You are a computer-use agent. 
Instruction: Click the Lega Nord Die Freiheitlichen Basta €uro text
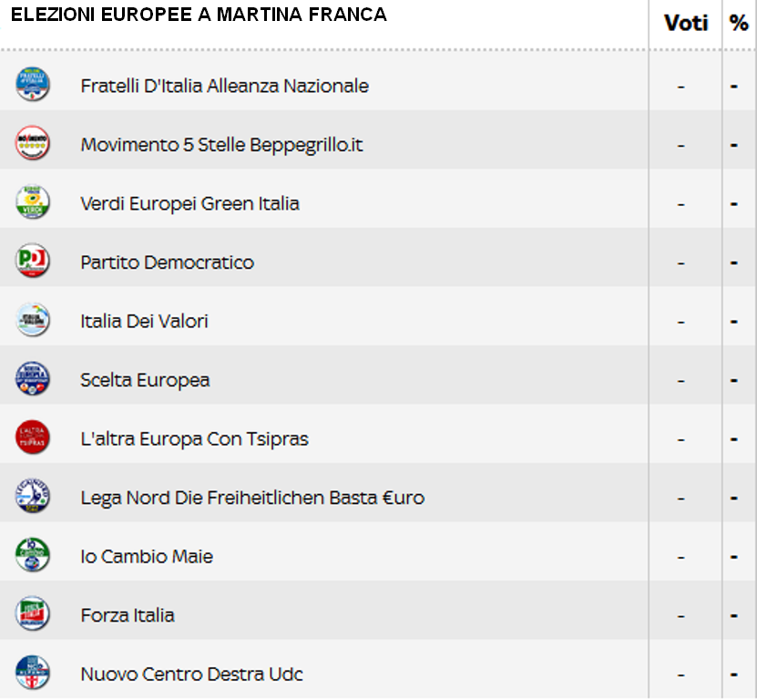[252, 498]
